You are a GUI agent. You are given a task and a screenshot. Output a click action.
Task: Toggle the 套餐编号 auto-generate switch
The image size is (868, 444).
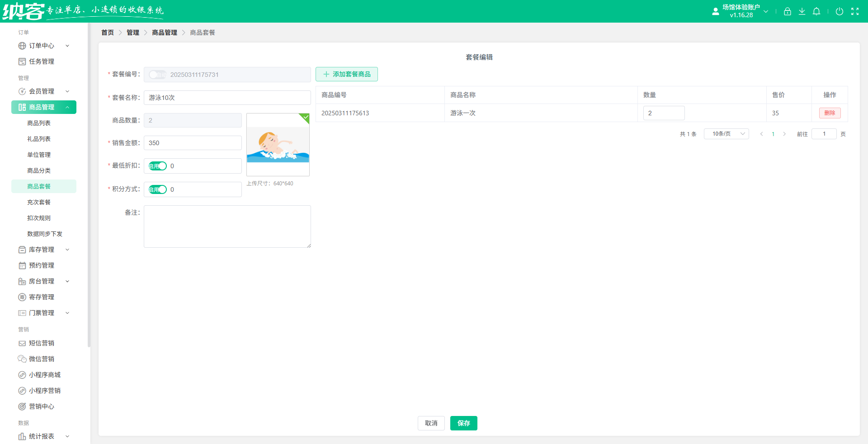point(158,75)
